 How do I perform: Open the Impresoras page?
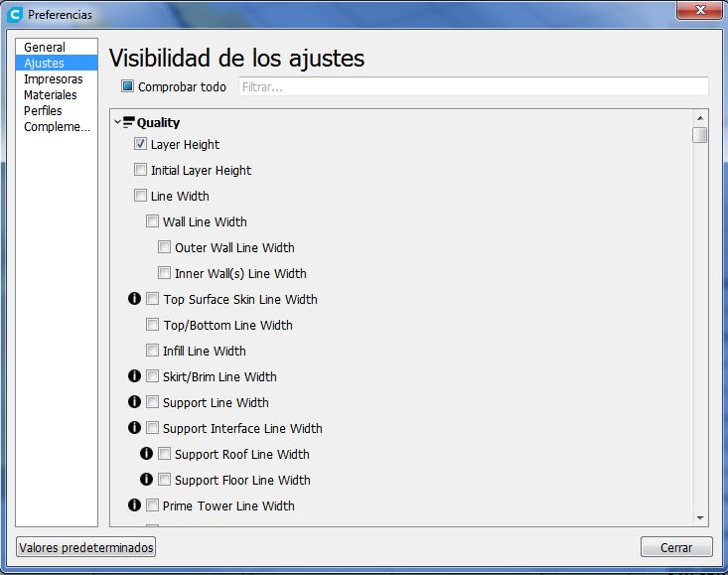[57, 78]
